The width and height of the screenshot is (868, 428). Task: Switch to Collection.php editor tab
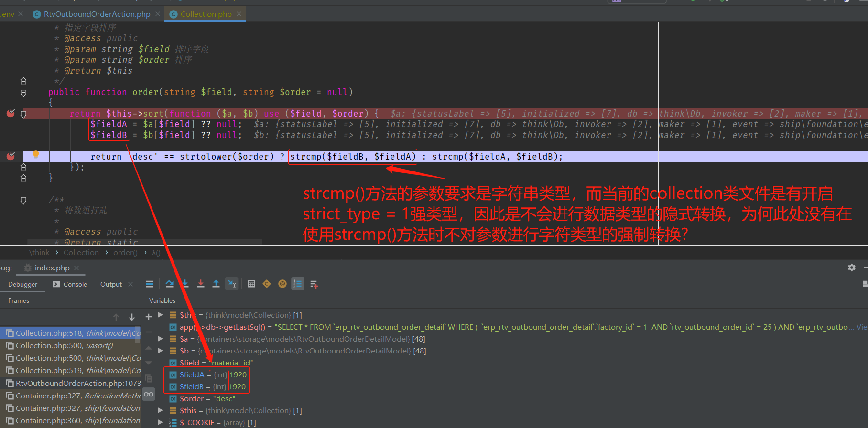206,14
